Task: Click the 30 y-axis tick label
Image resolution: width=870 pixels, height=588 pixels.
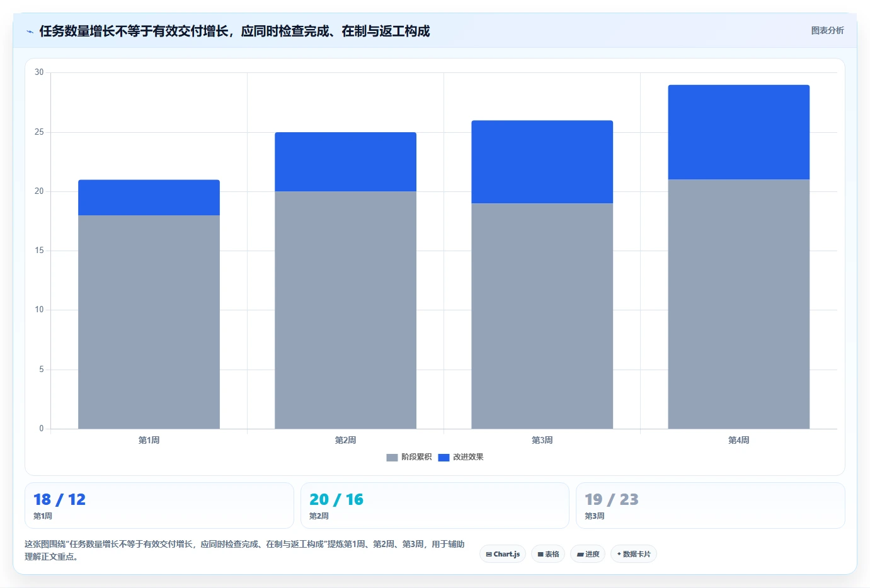Action: pos(39,72)
